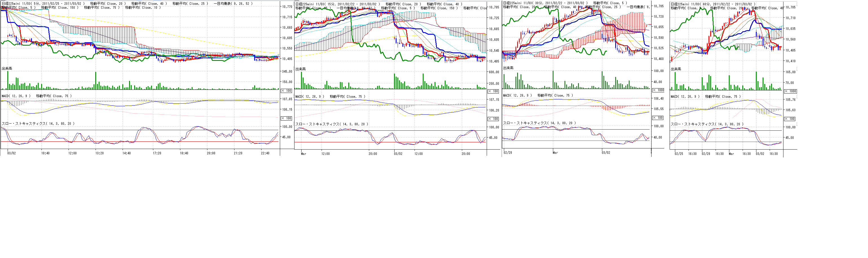Click the Mar date marker on the 30-minute chart
868x258 pixels.
[x=555, y=153]
